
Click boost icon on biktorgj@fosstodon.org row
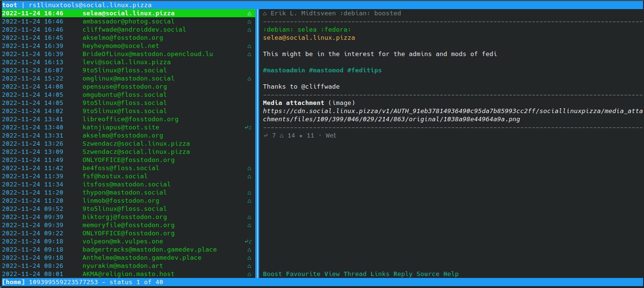[x=249, y=217]
